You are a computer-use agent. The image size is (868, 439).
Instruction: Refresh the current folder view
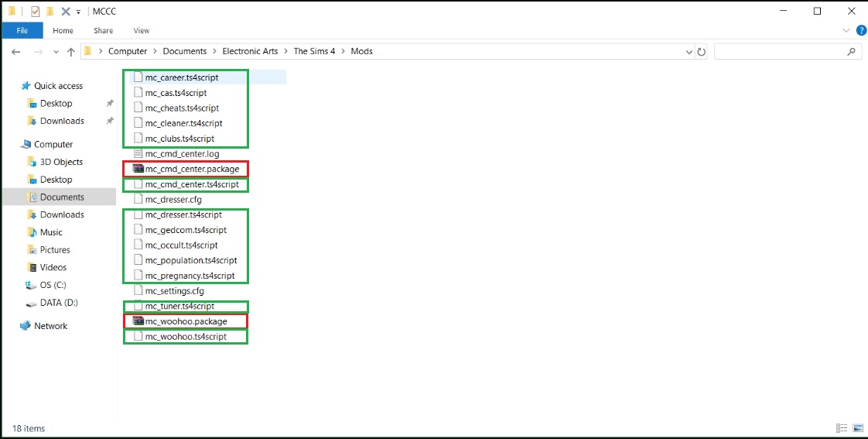point(702,52)
